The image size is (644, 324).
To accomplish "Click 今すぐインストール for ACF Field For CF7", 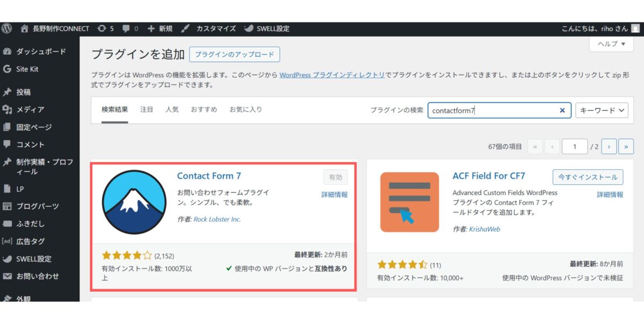I will coord(588,177).
